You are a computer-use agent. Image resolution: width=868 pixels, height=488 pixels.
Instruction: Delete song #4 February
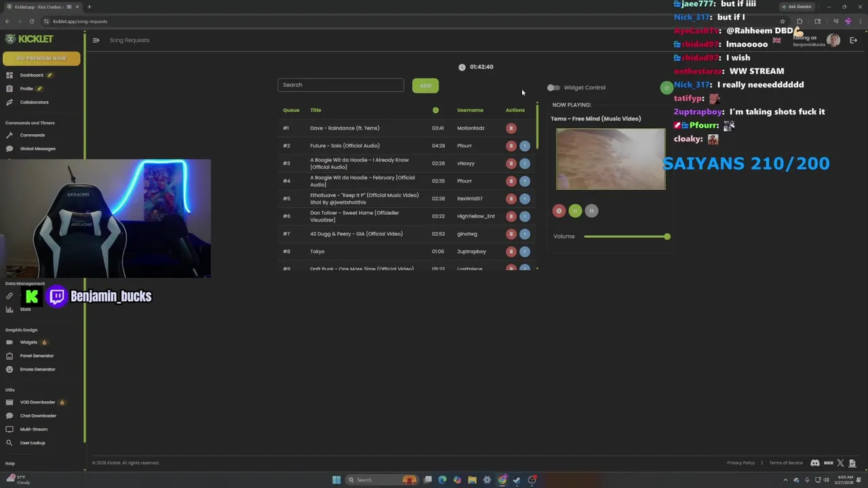[511, 181]
